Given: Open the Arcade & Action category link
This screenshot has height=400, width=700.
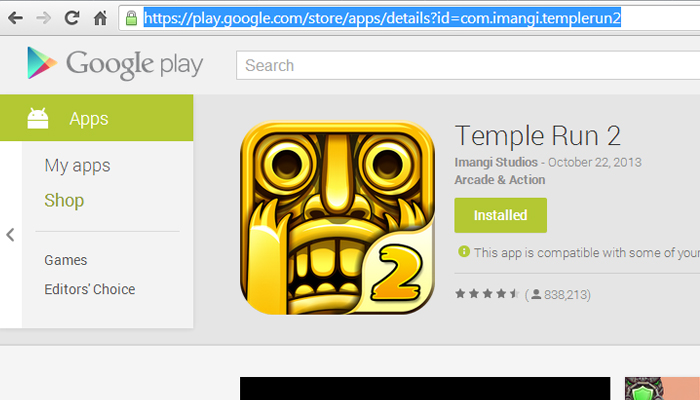Looking at the screenshot, I should click(x=500, y=179).
